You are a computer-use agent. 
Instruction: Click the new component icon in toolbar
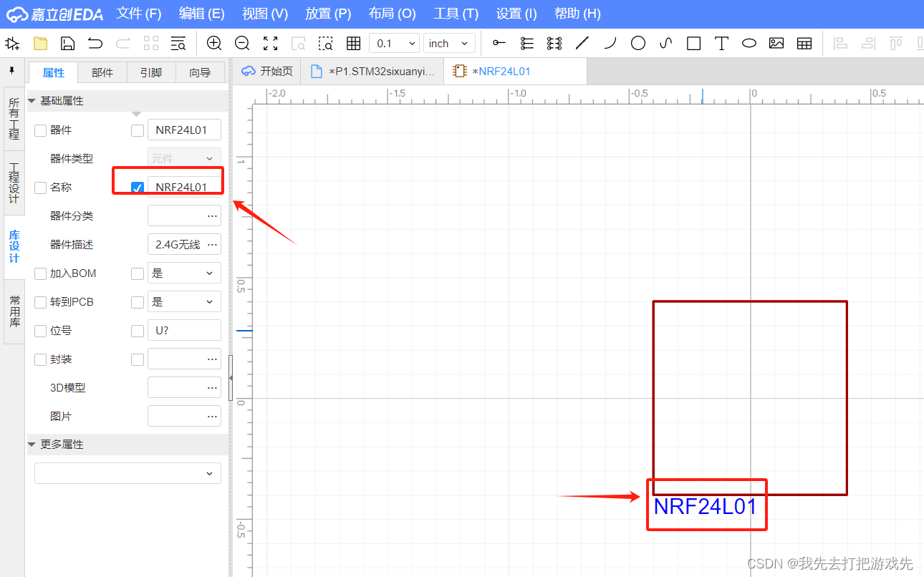[12, 44]
